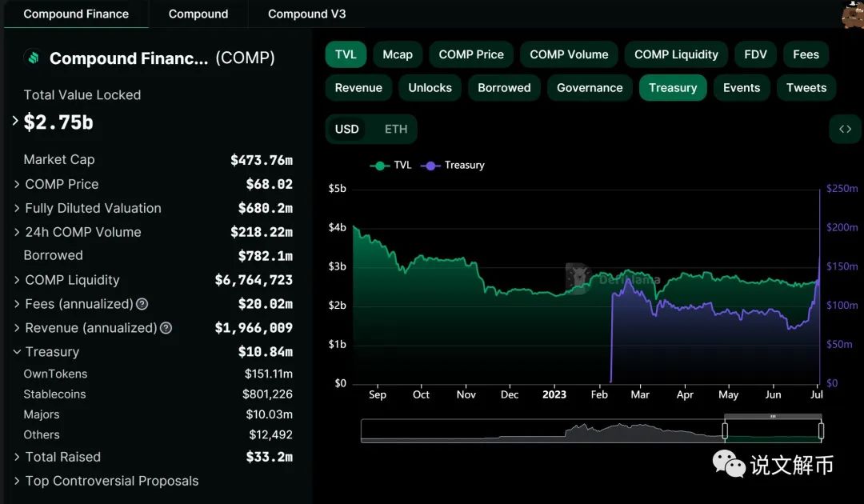This screenshot has width=864, height=504.
Task: Click the 2023 x-axis label
Action: pyautogui.click(x=554, y=395)
